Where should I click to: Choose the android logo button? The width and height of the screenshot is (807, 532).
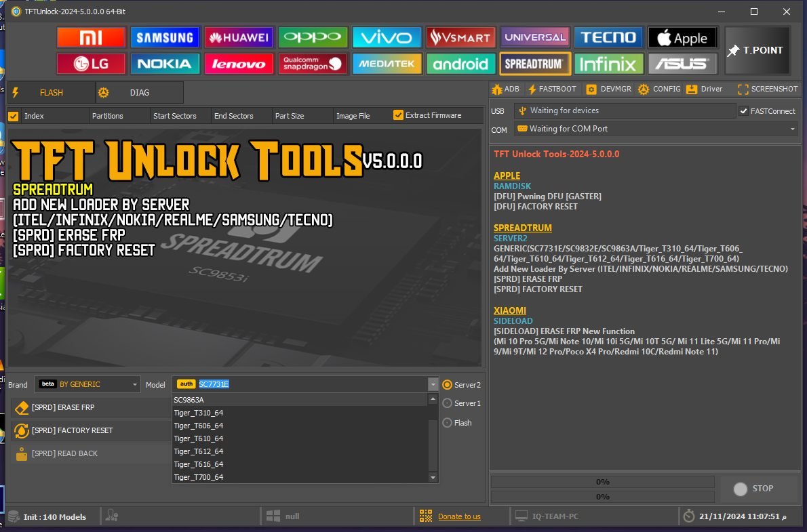pyautogui.click(x=460, y=64)
